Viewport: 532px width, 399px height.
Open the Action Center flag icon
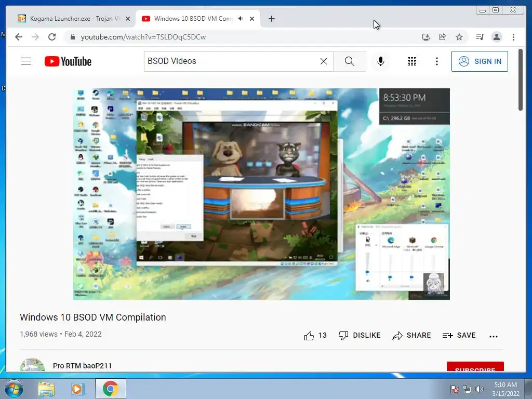[455, 389]
